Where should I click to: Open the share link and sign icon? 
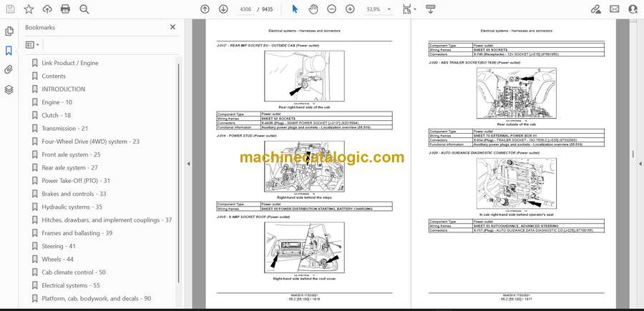(595, 9)
